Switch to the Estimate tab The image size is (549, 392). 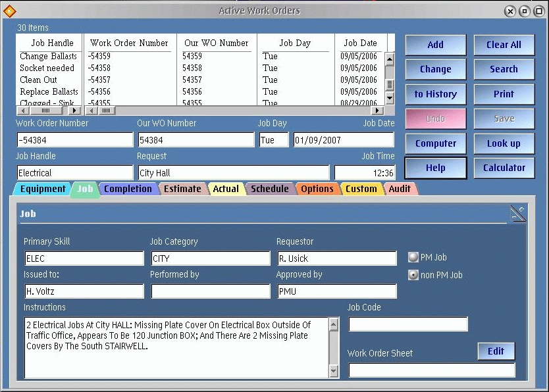tap(182, 189)
